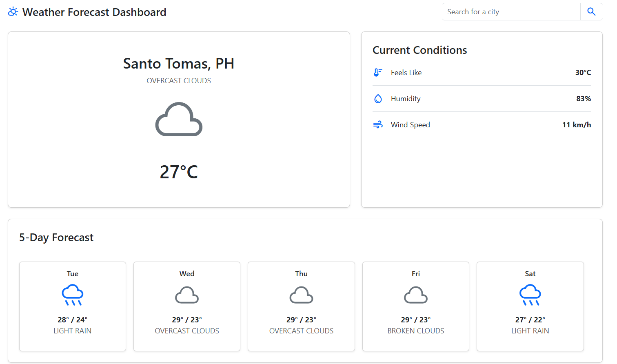Click the Wind Speed icon
Image resolution: width=617 pixels, height=364 pixels.
tap(378, 125)
